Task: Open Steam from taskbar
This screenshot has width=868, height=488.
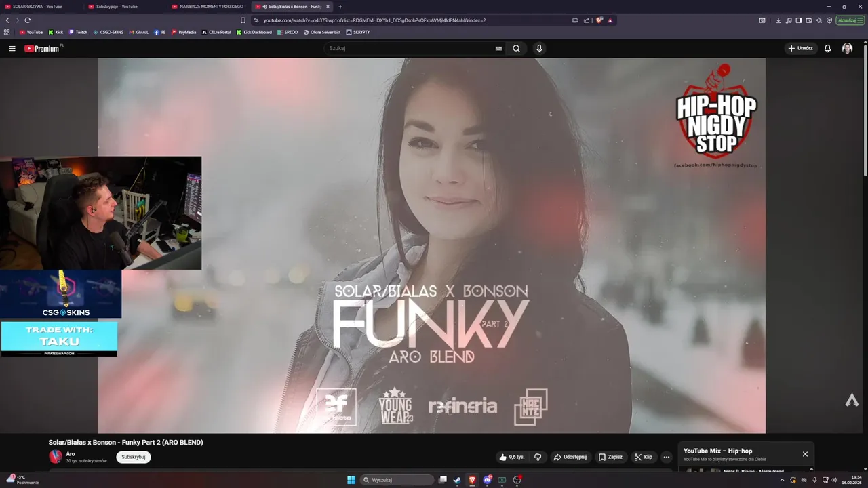Action: pyautogui.click(x=457, y=480)
